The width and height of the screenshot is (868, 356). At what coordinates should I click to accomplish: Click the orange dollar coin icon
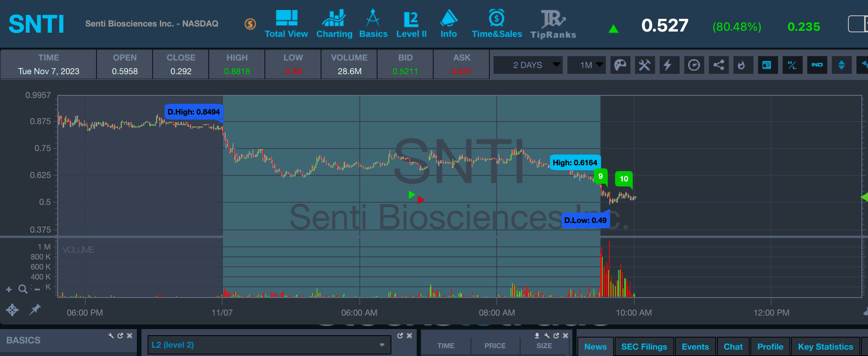pyautogui.click(x=250, y=24)
